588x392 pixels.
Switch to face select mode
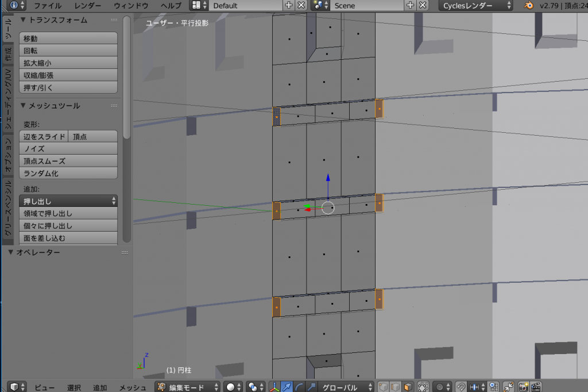coord(408,387)
